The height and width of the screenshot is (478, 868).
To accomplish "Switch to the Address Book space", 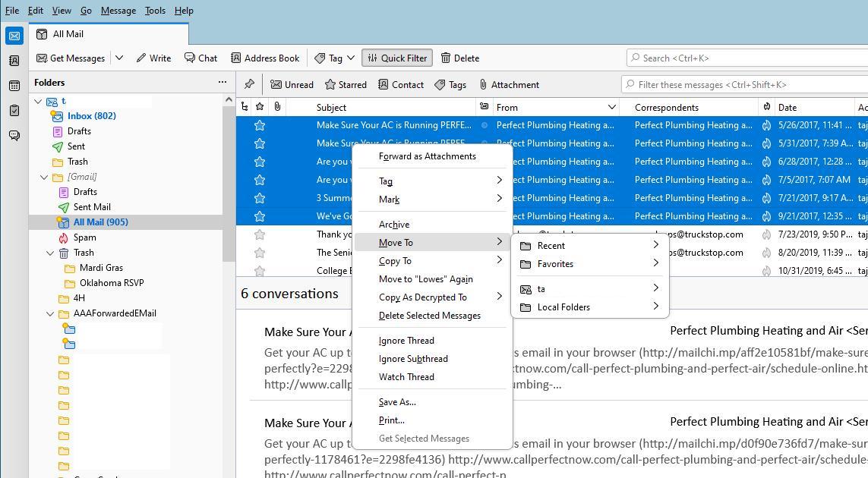I will [x=14, y=61].
